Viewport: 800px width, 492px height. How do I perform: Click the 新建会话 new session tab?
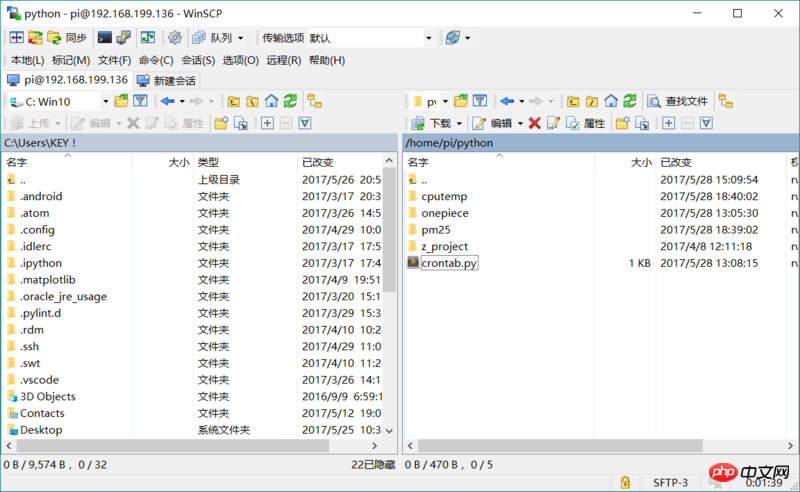coord(167,81)
